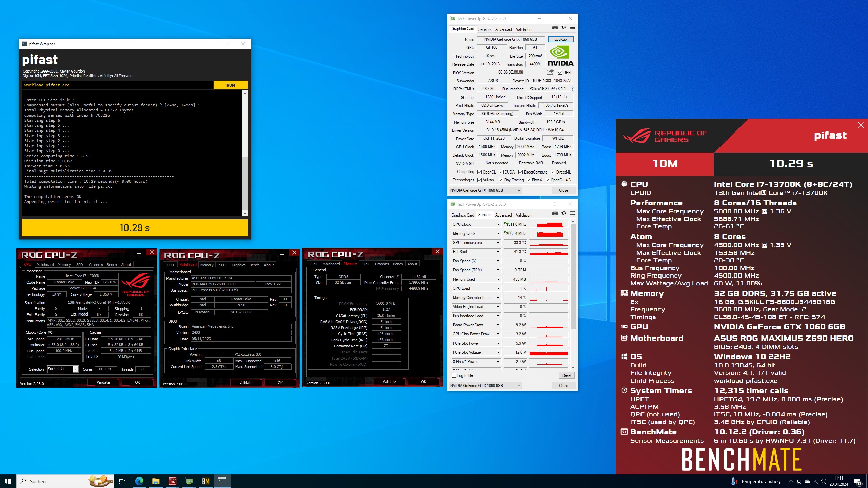
Task: Click OK in the Memory tab CPU-Z window
Action: point(423,382)
